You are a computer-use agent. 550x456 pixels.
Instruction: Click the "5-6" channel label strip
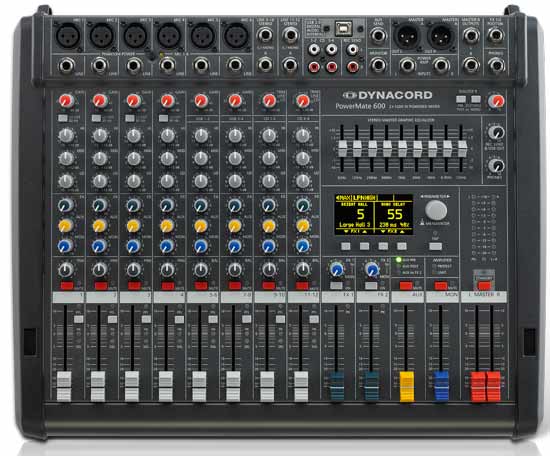203,297
